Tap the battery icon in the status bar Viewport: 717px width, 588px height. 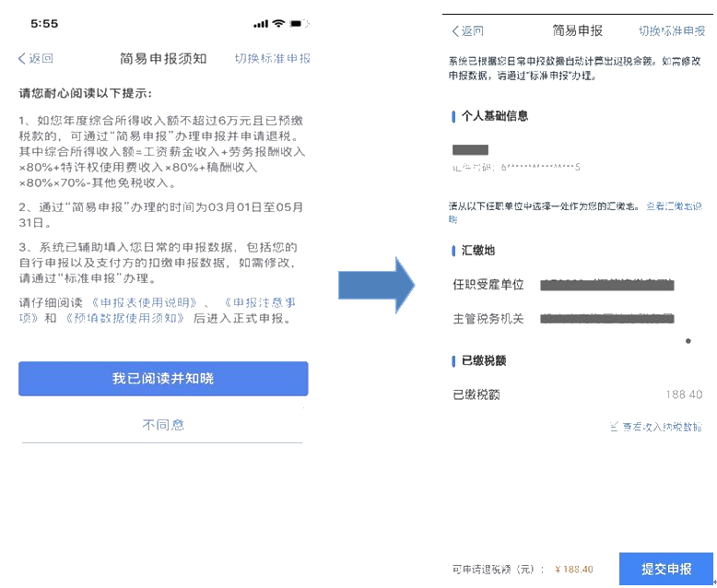299,23
